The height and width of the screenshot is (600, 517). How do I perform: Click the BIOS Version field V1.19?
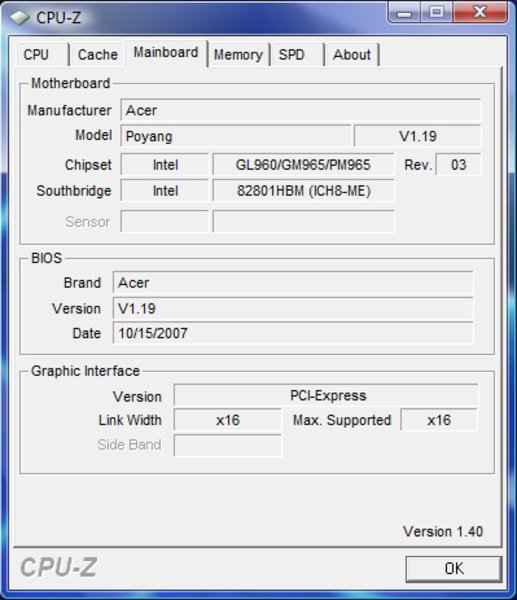tap(293, 308)
